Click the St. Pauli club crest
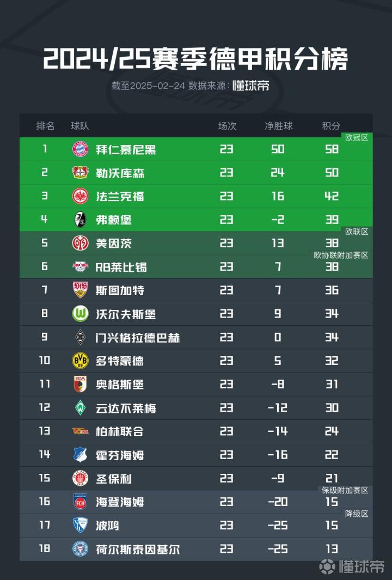Screen dimensions: 392x580 [80, 478]
